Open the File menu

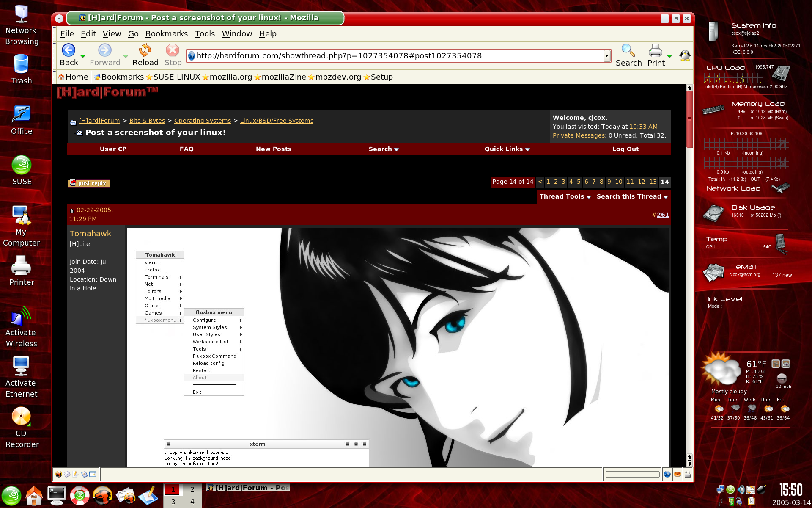(67, 34)
